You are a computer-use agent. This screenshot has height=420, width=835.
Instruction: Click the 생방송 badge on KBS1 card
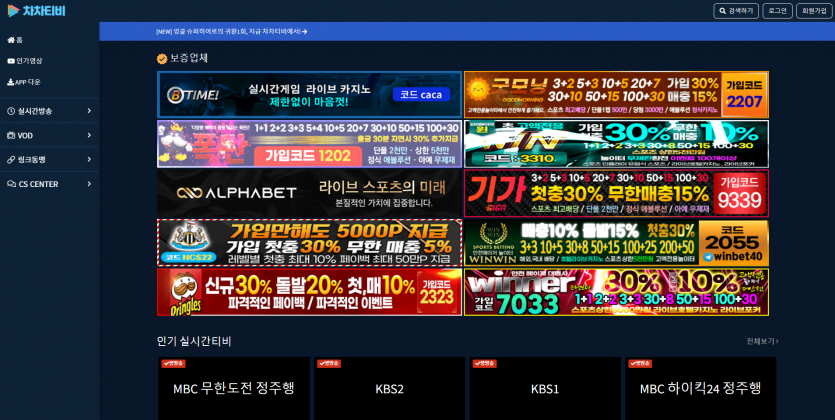484,364
